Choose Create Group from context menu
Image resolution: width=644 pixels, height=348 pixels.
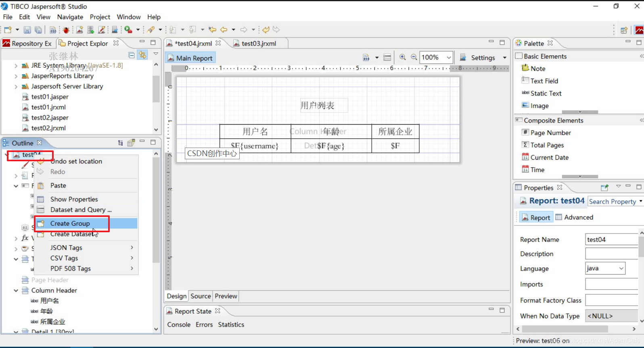[86, 223]
